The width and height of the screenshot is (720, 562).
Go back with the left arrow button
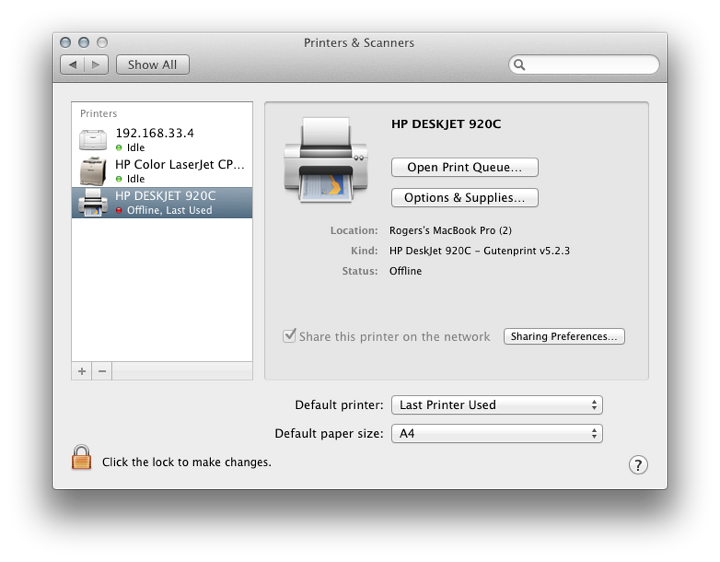click(x=73, y=65)
